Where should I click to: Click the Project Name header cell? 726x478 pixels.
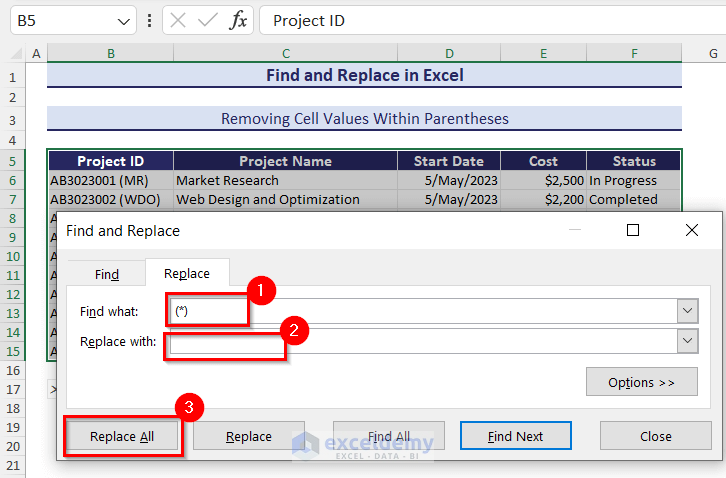click(x=286, y=161)
